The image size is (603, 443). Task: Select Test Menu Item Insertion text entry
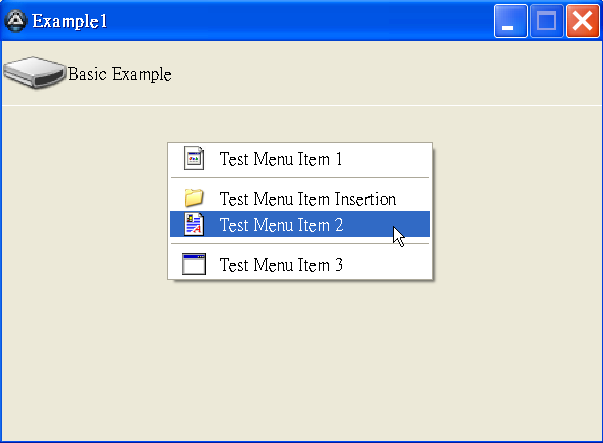click(308, 199)
